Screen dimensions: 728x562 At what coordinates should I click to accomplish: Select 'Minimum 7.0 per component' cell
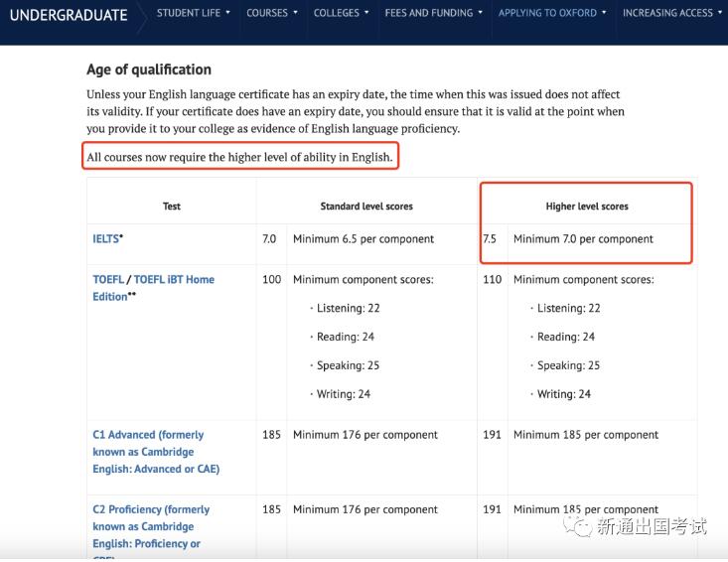point(583,239)
